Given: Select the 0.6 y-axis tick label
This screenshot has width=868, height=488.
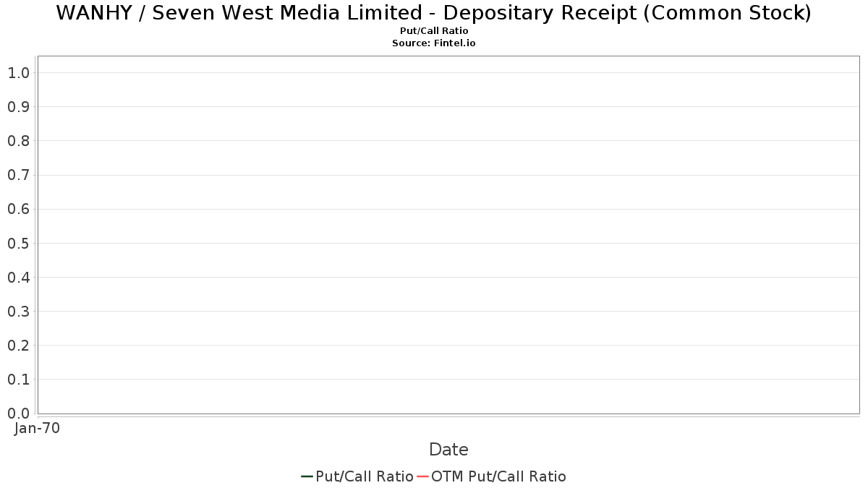Looking at the screenshot, I should pos(18,210).
